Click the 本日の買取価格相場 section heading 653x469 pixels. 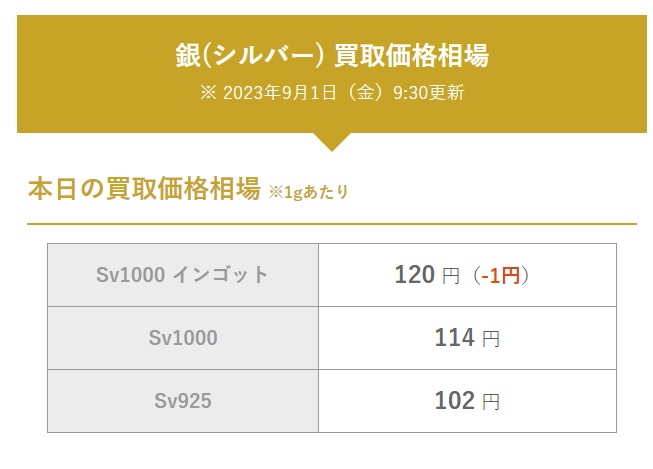tap(144, 189)
